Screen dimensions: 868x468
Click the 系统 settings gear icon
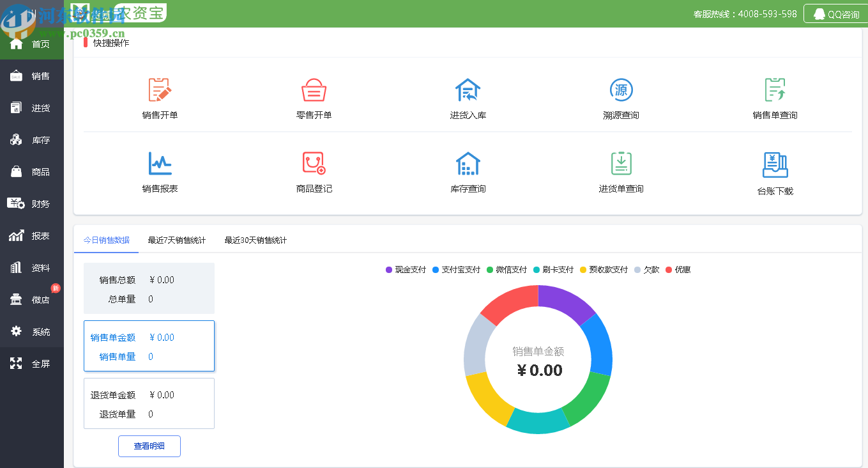pyautogui.click(x=16, y=331)
